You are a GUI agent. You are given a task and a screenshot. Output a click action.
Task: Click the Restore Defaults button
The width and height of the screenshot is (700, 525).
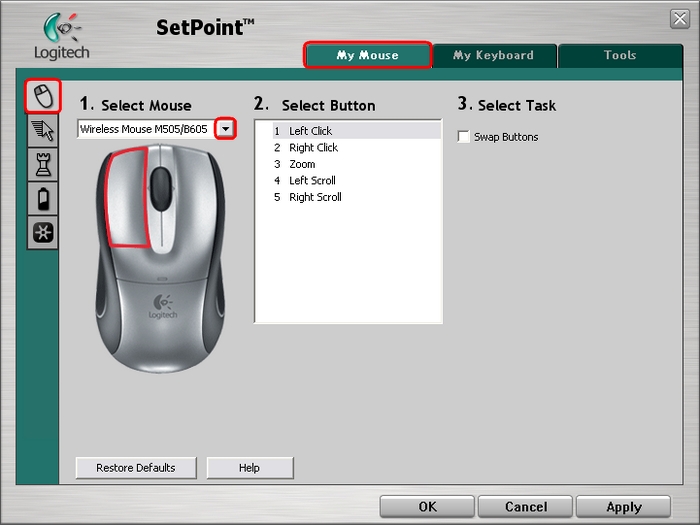click(x=136, y=468)
